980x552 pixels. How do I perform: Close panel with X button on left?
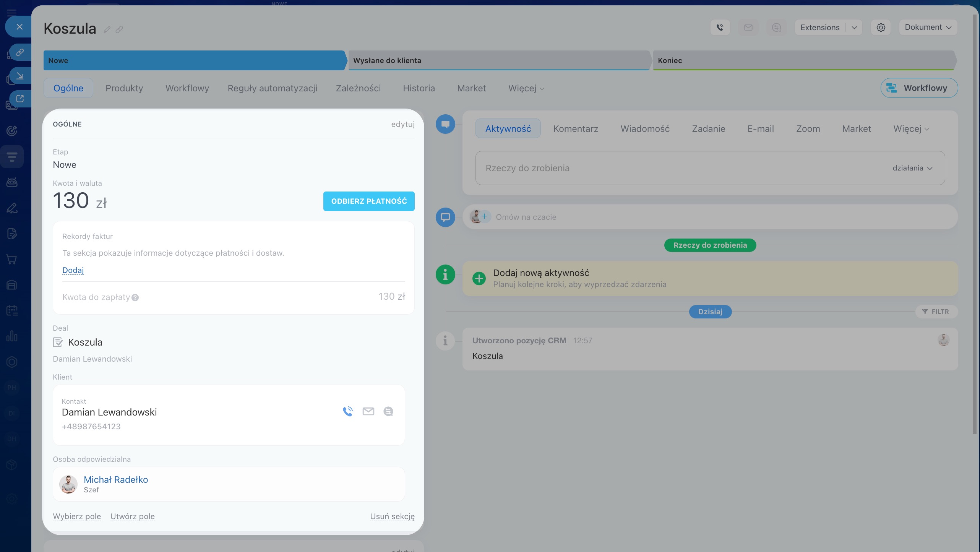pos(19,27)
